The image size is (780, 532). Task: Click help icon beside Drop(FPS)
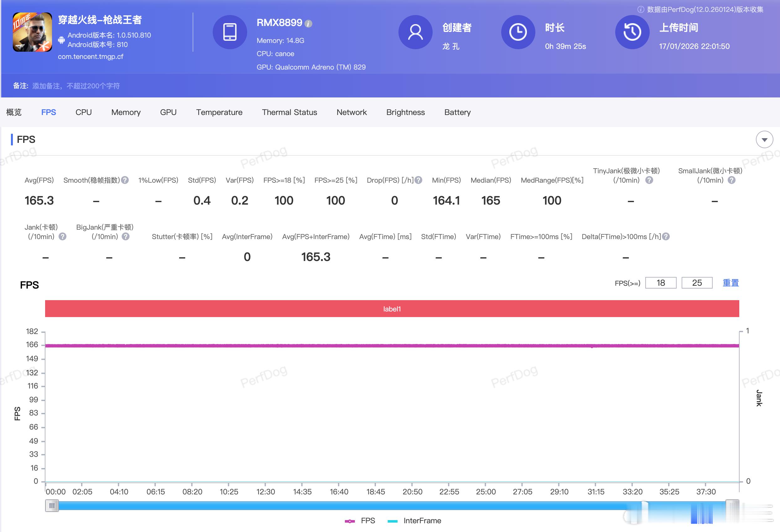[x=418, y=180]
